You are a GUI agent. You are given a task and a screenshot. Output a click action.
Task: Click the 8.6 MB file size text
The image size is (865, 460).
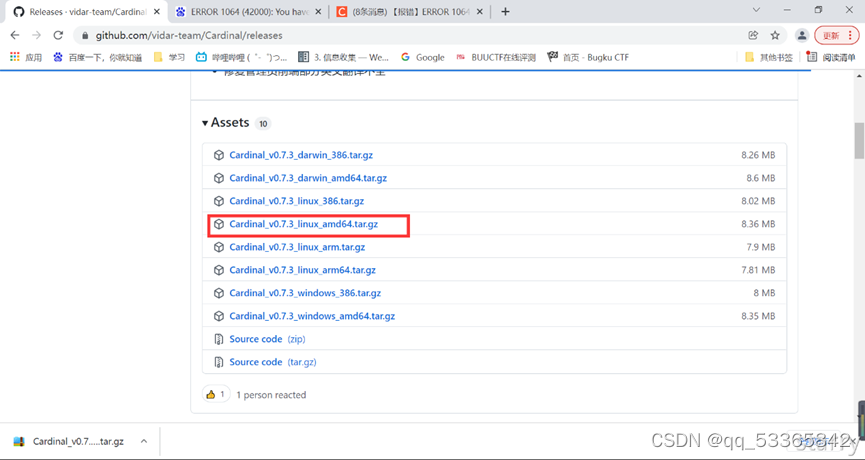coord(761,178)
